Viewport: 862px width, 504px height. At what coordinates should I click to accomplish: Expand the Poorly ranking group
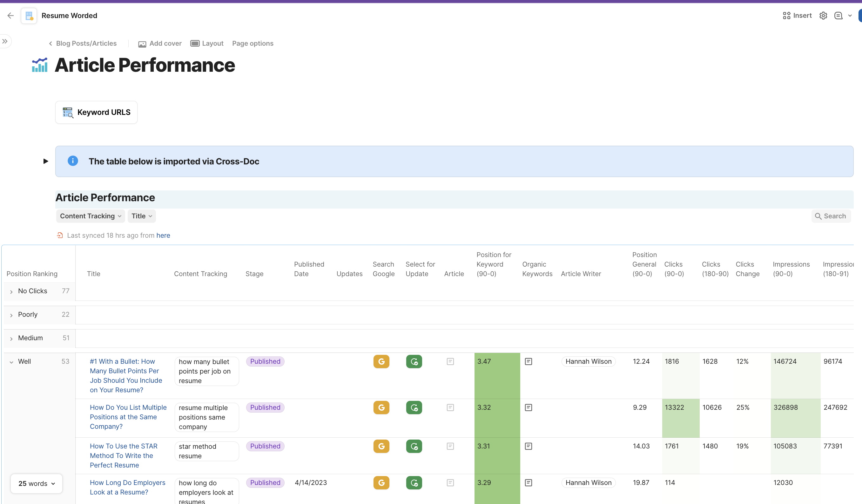coord(11,315)
